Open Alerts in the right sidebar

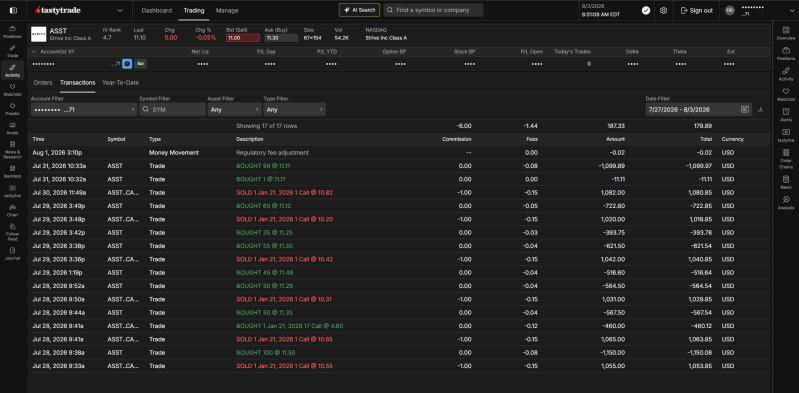pyautogui.click(x=786, y=115)
